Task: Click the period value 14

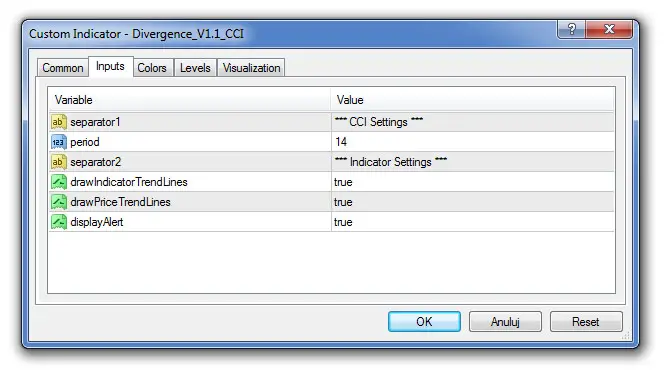Action: 341,142
